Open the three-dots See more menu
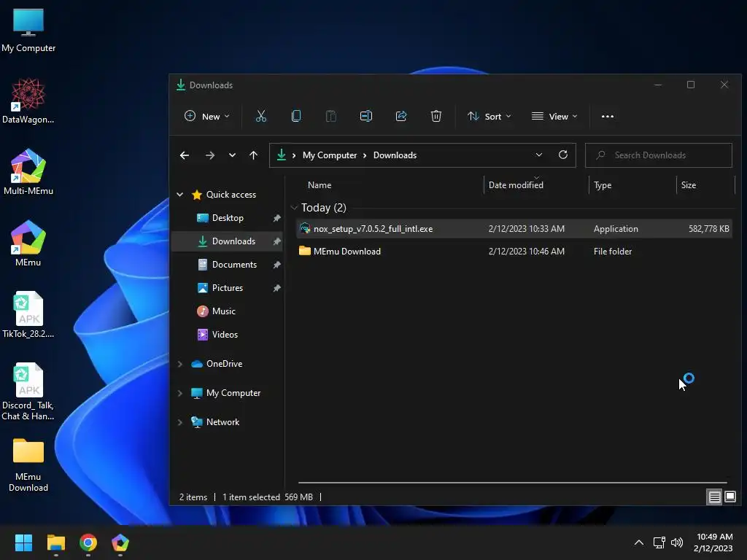This screenshot has width=747, height=560. tap(608, 116)
